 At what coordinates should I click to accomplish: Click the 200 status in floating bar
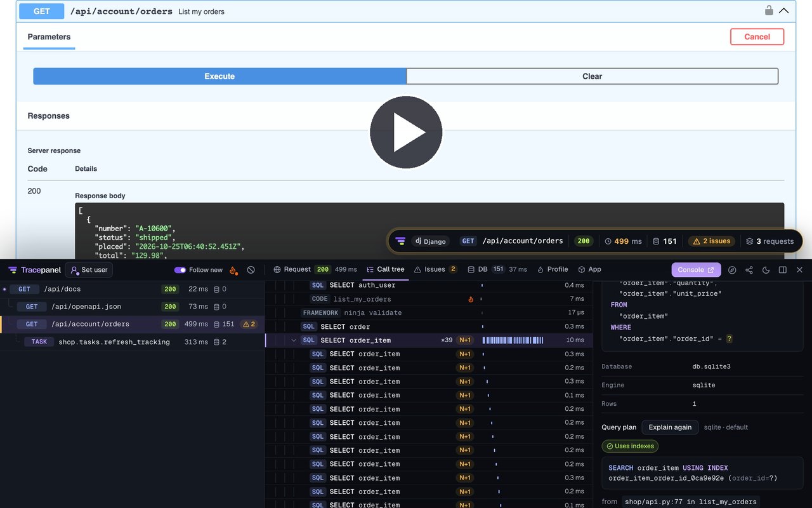[x=584, y=241]
